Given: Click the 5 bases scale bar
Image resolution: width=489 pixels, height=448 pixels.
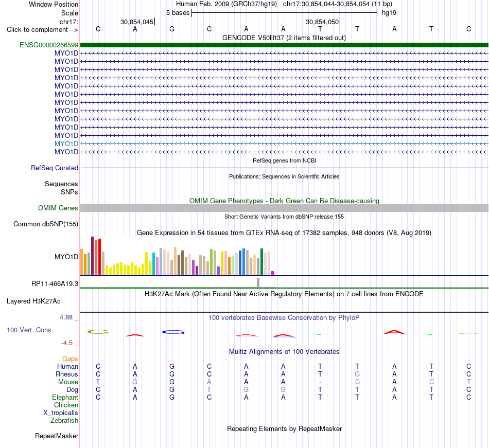Looking at the screenshot, I should coord(284,13).
